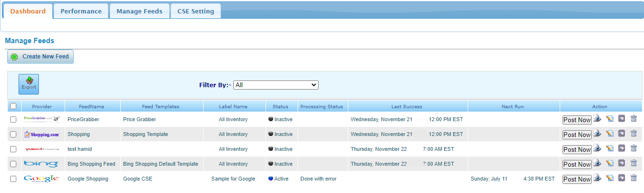Click the Next Run column header
The width and height of the screenshot is (644, 193).
coord(513,106)
